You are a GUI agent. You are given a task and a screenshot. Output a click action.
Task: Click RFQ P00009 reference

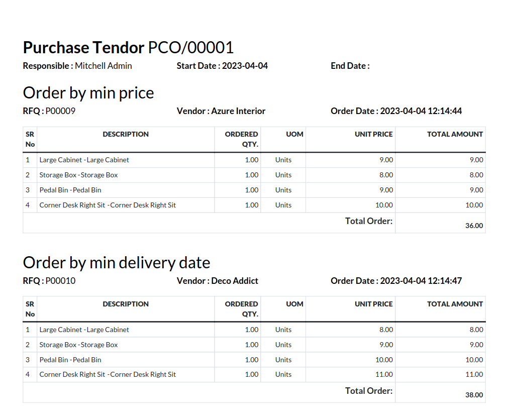tap(49, 111)
